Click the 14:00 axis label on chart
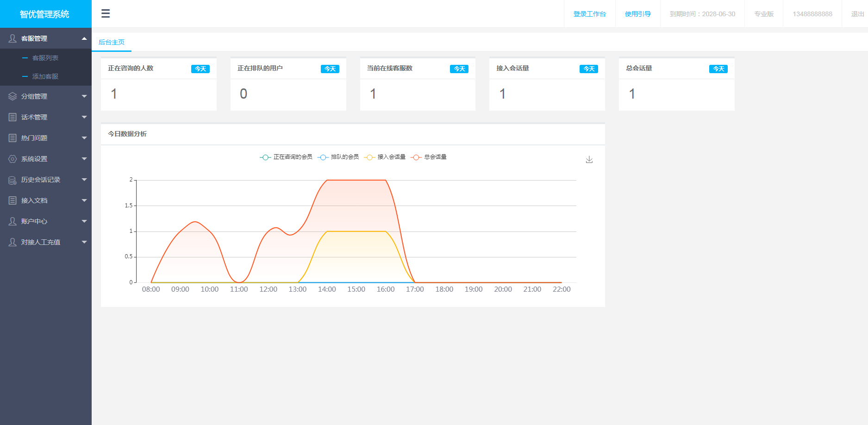Viewport: 868px width, 425px height. click(327, 289)
